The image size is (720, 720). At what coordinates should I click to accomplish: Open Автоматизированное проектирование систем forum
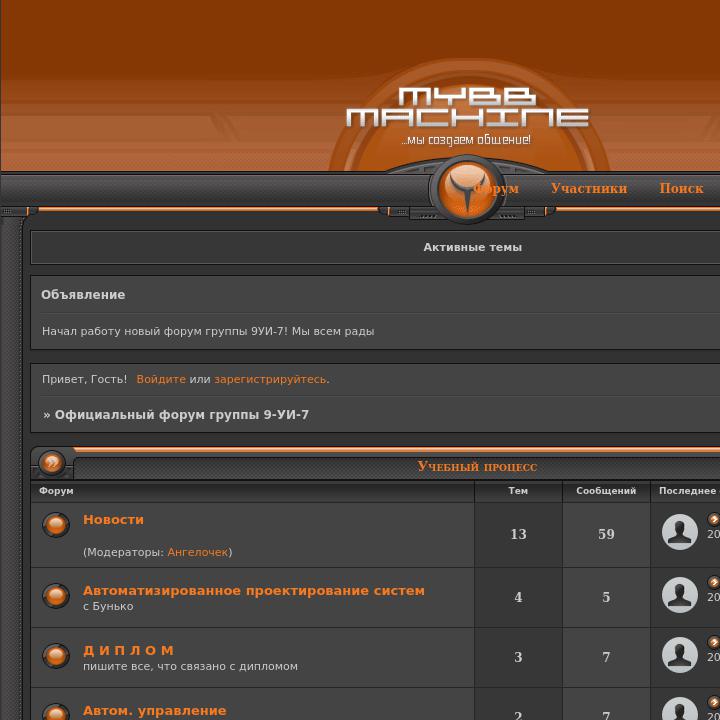[x=253, y=591]
